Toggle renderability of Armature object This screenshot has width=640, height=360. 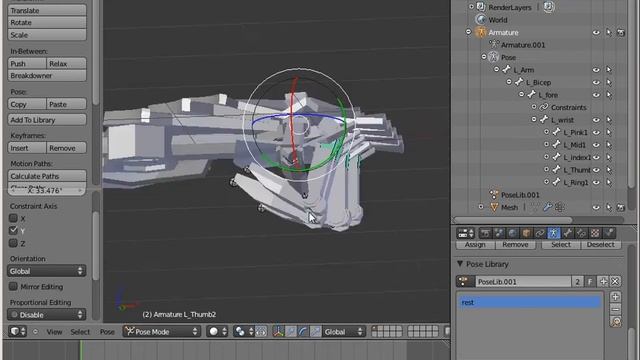coord(620,32)
